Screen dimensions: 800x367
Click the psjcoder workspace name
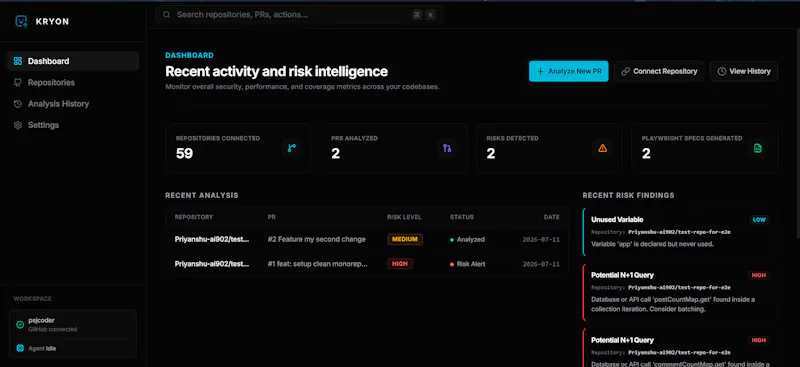point(41,320)
